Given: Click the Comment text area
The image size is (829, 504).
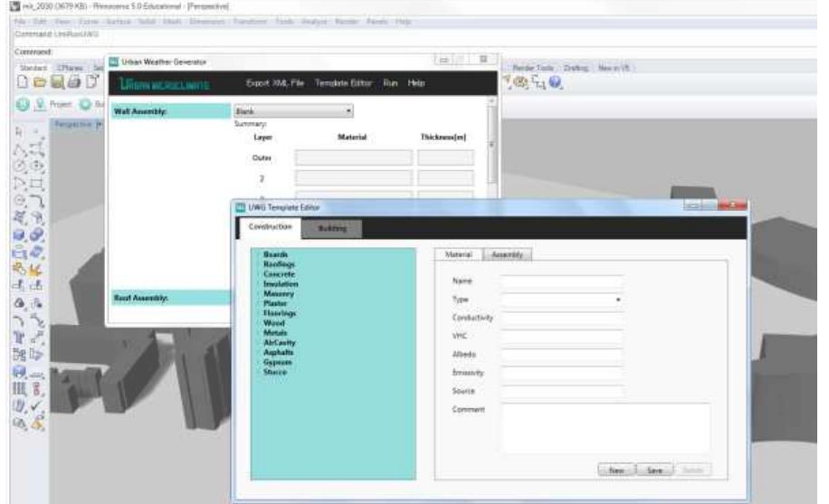Looking at the screenshot, I should (605, 427).
